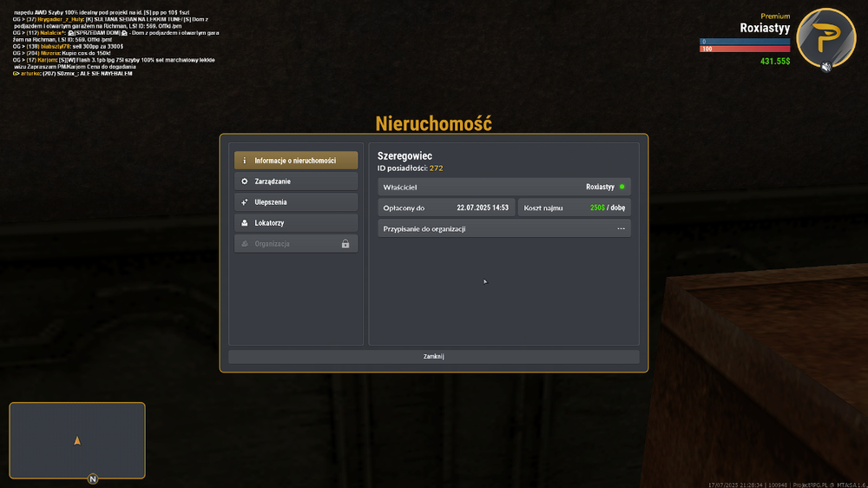Click the dashes value in organization row
The width and height of the screenshot is (868, 488).
point(621,228)
